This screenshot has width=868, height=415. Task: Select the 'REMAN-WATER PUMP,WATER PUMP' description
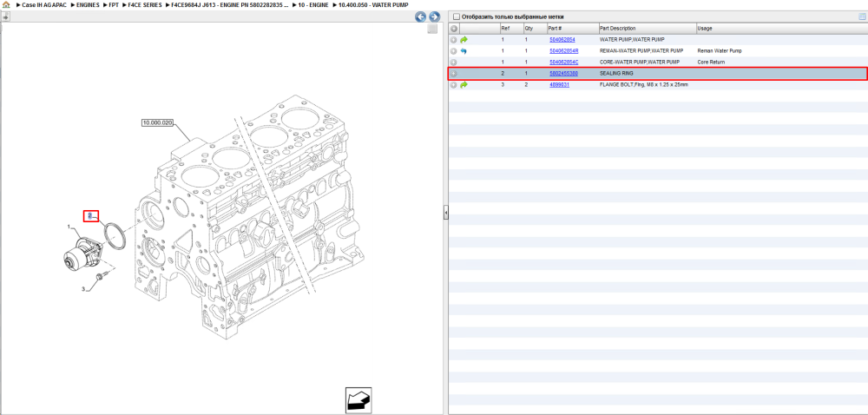641,51
